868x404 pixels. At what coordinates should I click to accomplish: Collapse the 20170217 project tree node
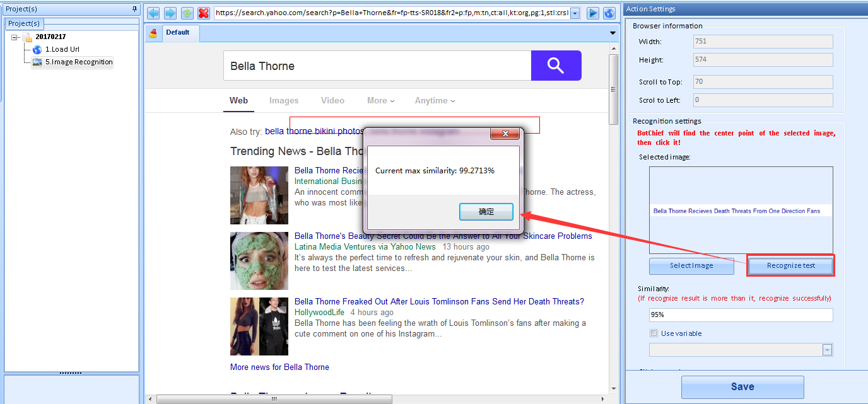click(x=15, y=37)
